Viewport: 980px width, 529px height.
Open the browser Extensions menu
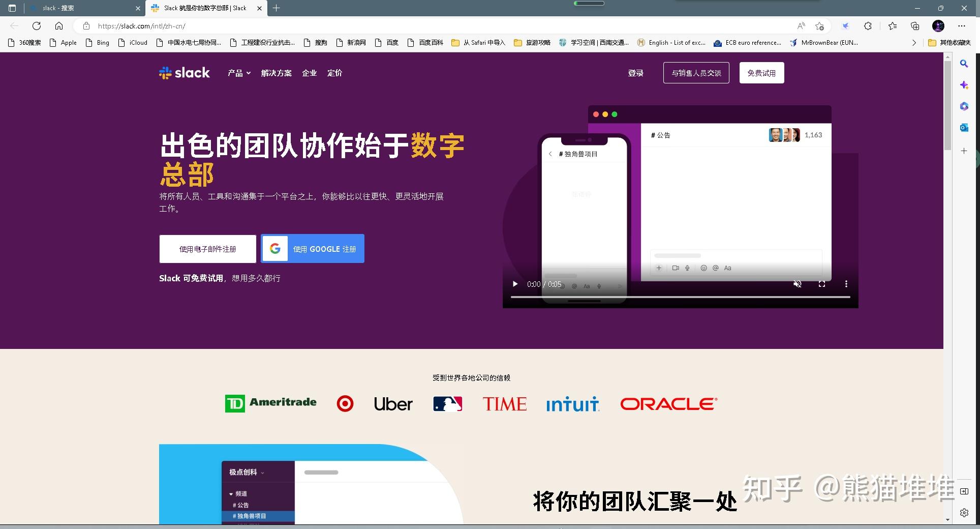(868, 26)
